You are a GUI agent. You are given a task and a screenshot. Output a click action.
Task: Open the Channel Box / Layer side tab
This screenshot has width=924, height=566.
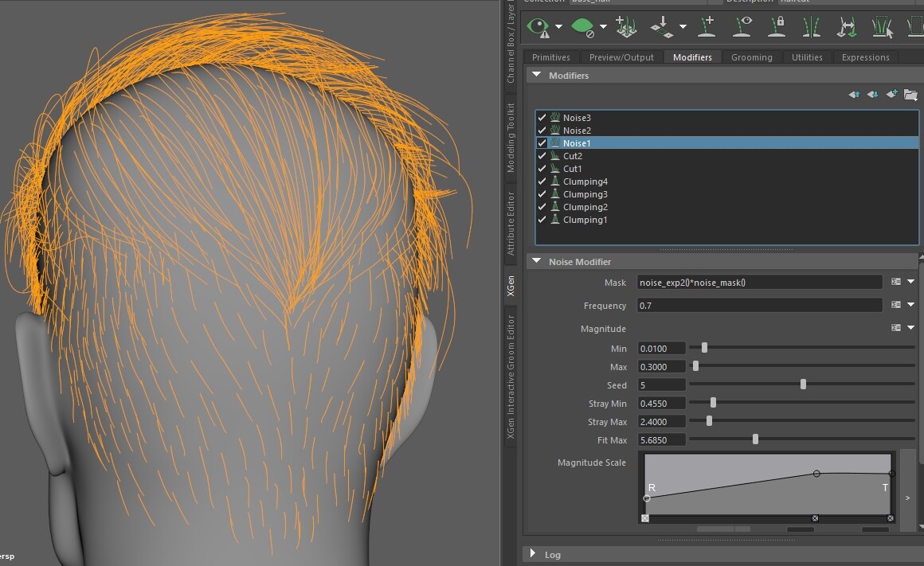pos(511,42)
